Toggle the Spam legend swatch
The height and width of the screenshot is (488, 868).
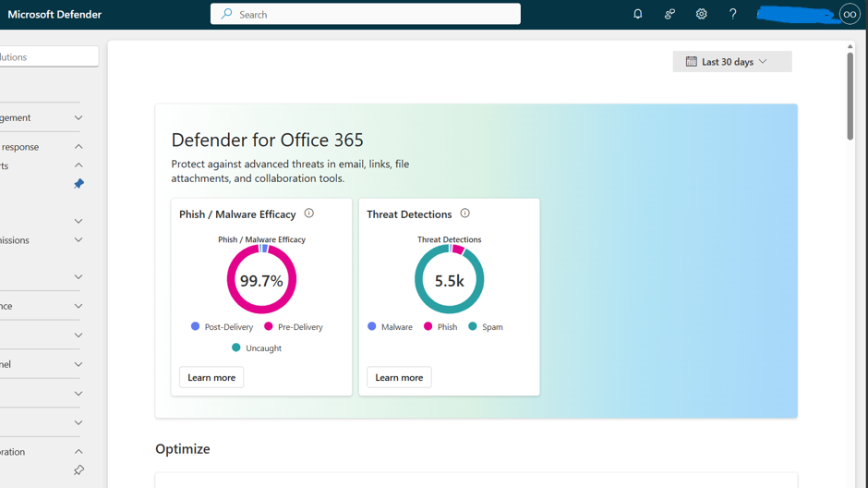coord(472,326)
